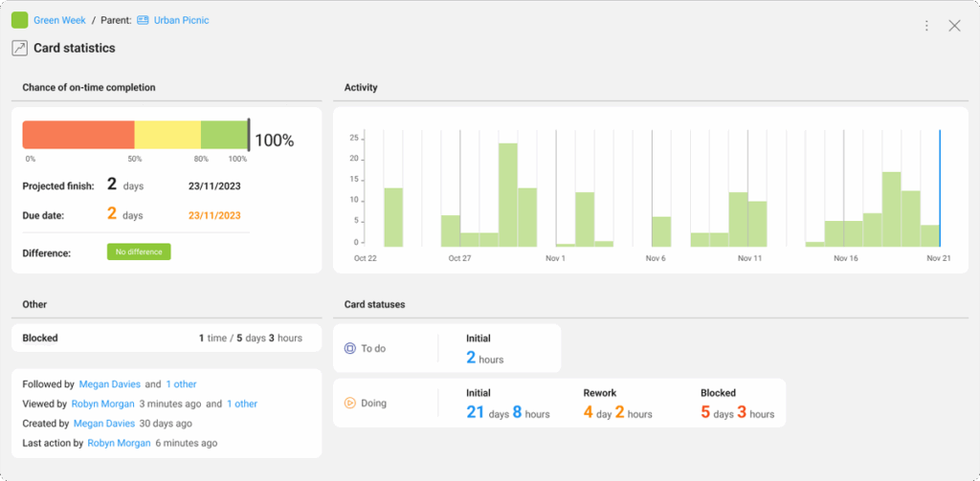Click the Doing status play icon
The height and width of the screenshot is (481, 980).
pos(350,404)
